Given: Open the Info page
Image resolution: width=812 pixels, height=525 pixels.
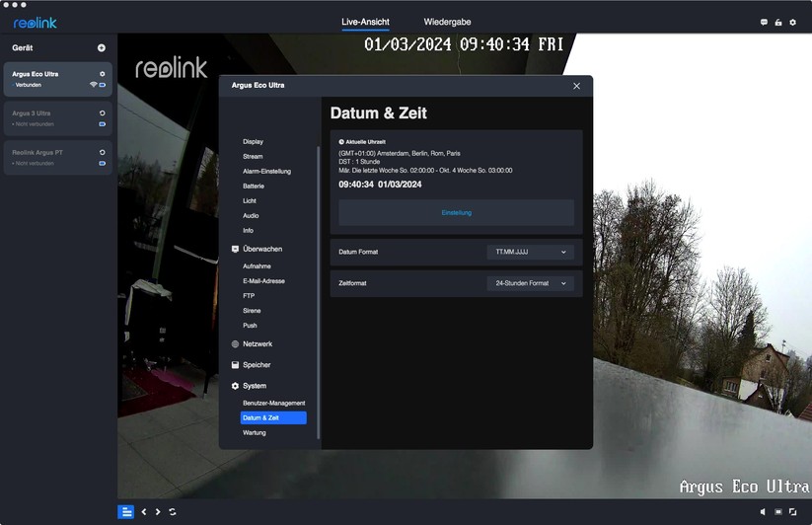Looking at the screenshot, I should point(248,230).
